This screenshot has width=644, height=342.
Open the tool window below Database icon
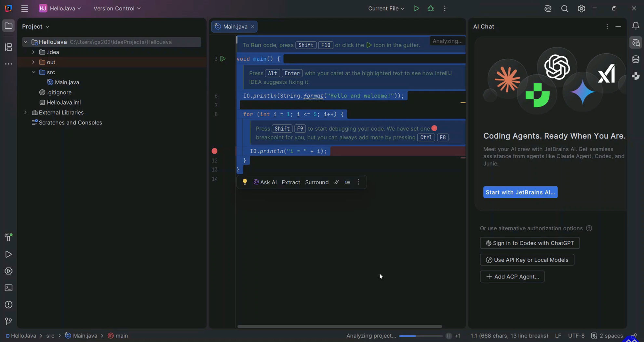click(x=636, y=76)
